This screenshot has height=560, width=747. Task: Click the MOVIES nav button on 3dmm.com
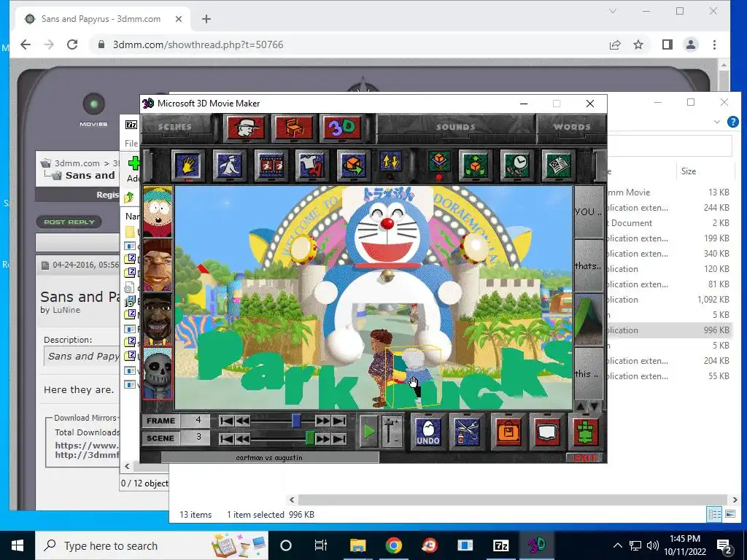(x=93, y=109)
